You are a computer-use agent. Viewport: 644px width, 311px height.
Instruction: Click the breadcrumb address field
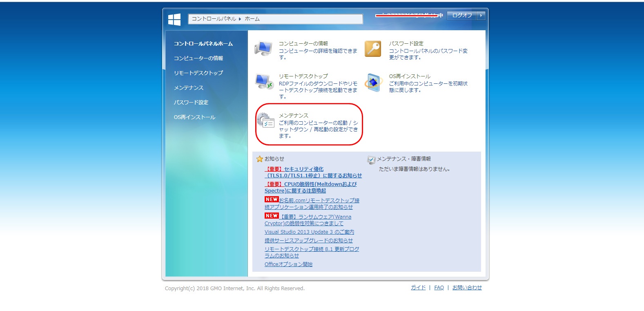coord(275,19)
